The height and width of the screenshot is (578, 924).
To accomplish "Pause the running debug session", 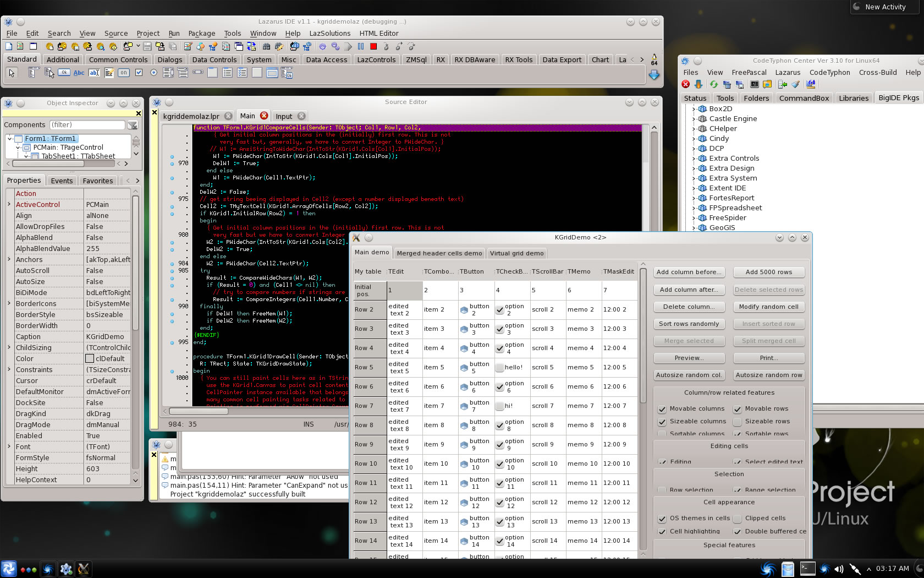I will point(361,46).
